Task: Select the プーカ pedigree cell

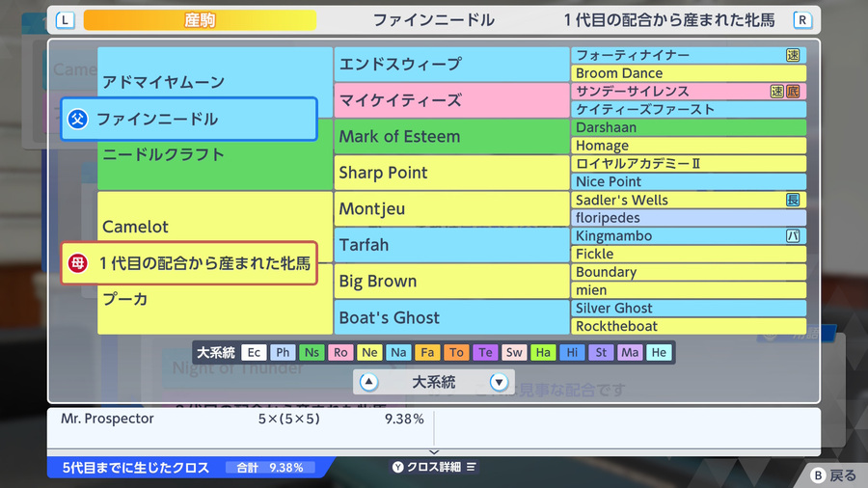Action: click(215, 310)
